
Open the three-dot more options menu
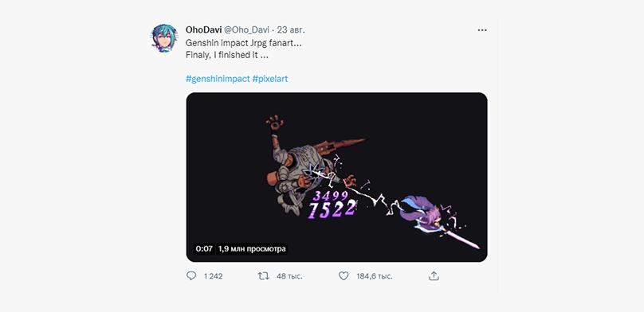pyautogui.click(x=481, y=30)
